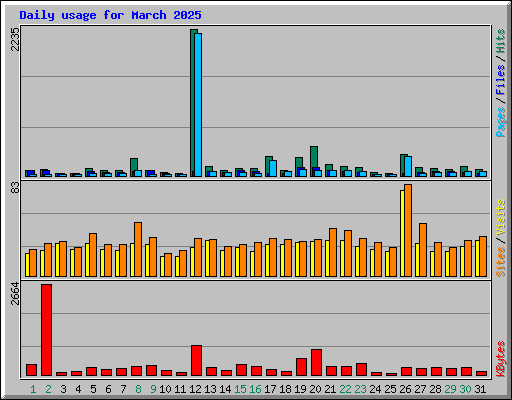The width and height of the screenshot is (512, 400).
Task: Click the 'Daily usage for March 2025' title
Action: pos(110,16)
